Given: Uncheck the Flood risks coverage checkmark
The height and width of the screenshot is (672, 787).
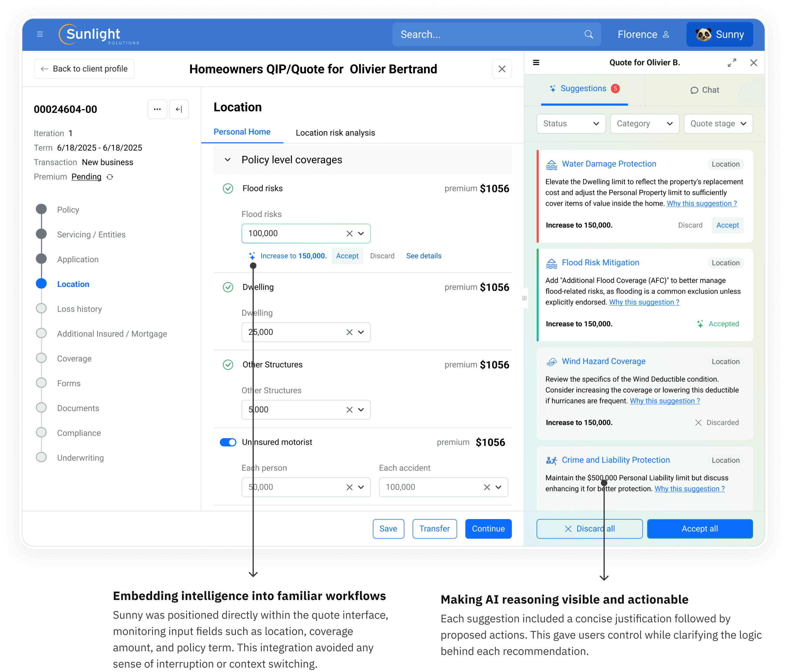Looking at the screenshot, I should point(228,188).
